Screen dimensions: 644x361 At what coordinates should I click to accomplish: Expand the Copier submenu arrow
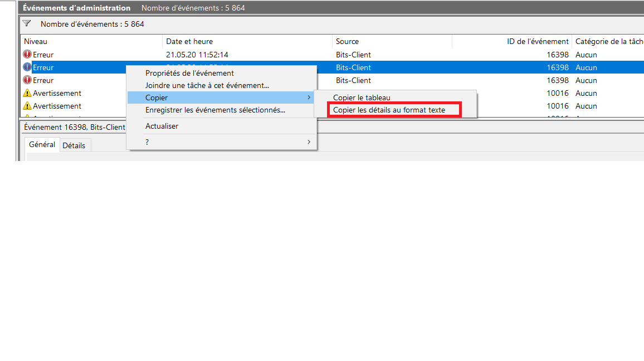point(309,97)
